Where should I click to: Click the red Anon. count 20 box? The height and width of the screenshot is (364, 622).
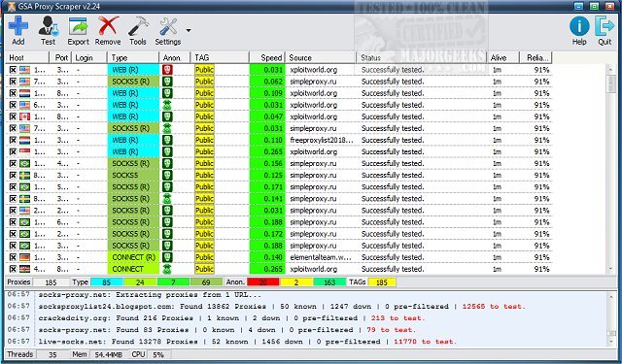point(263,282)
